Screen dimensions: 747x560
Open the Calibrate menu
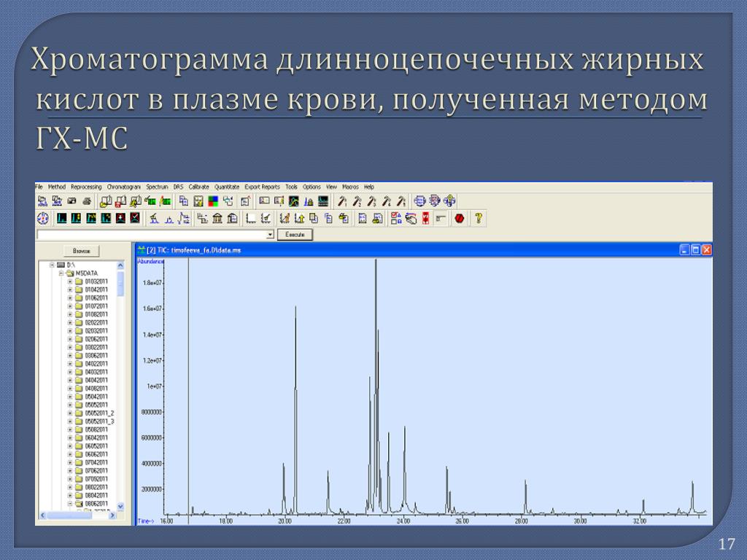198,187
